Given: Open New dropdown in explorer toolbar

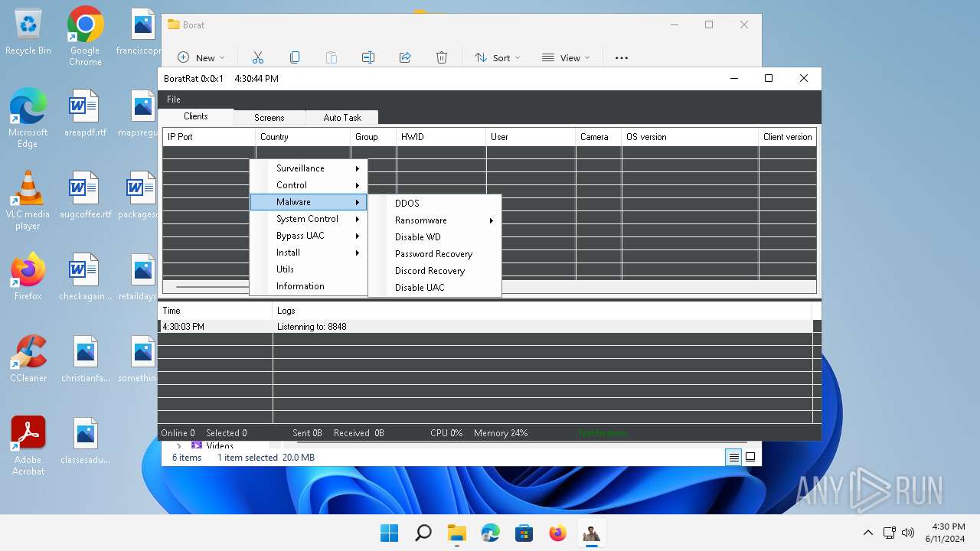Looking at the screenshot, I should click(x=201, y=57).
